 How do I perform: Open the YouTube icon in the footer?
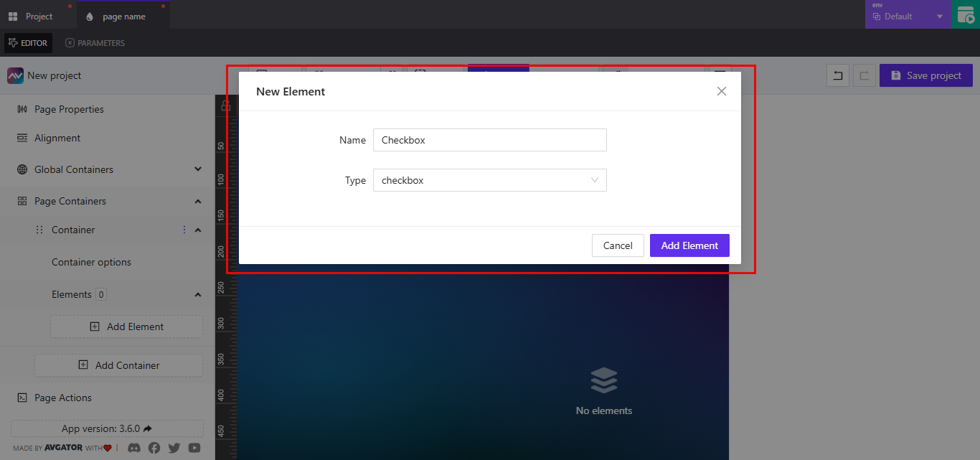point(194,447)
